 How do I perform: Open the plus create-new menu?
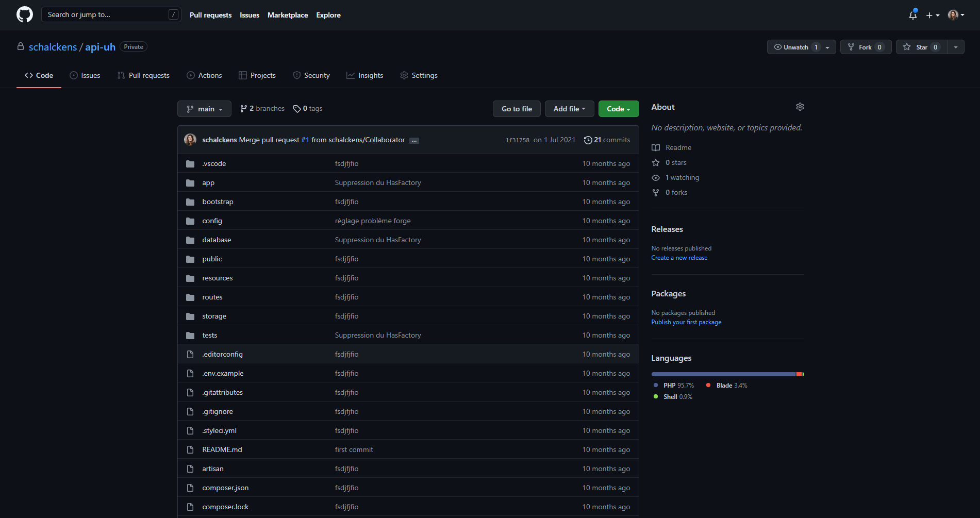pyautogui.click(x=933, y=15)
